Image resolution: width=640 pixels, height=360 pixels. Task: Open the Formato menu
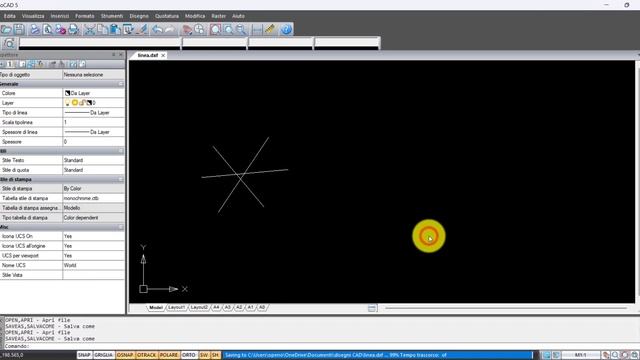tap(84, 16)
